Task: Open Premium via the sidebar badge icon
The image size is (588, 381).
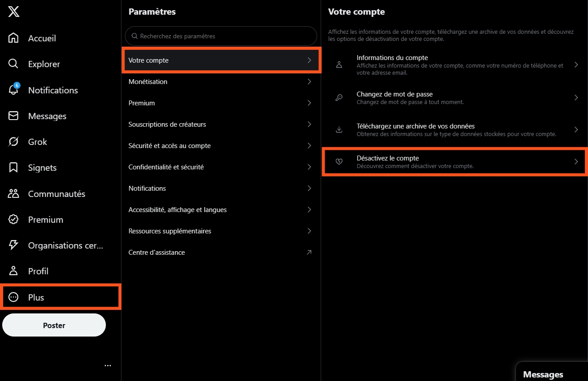Action: coord(14,219)
